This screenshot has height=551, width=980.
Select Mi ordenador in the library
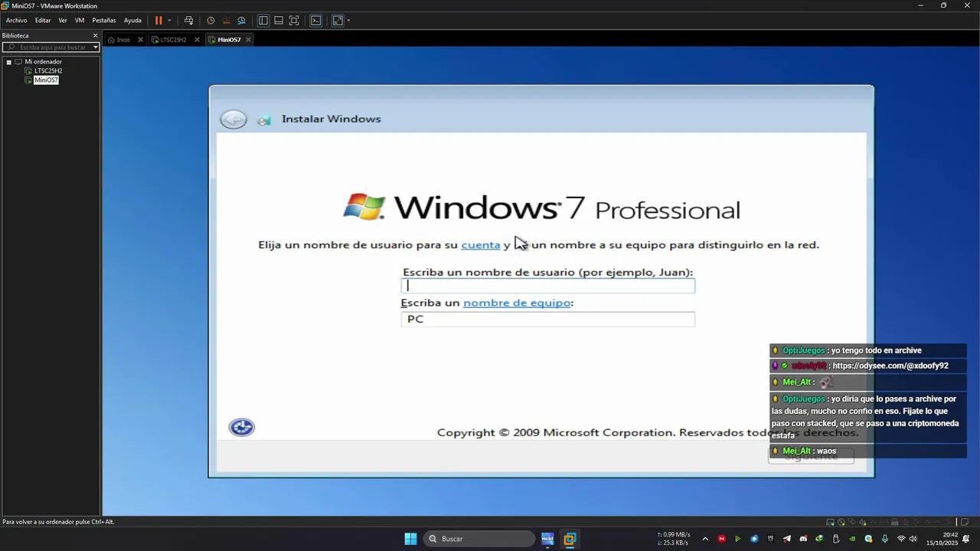(43, 62)
